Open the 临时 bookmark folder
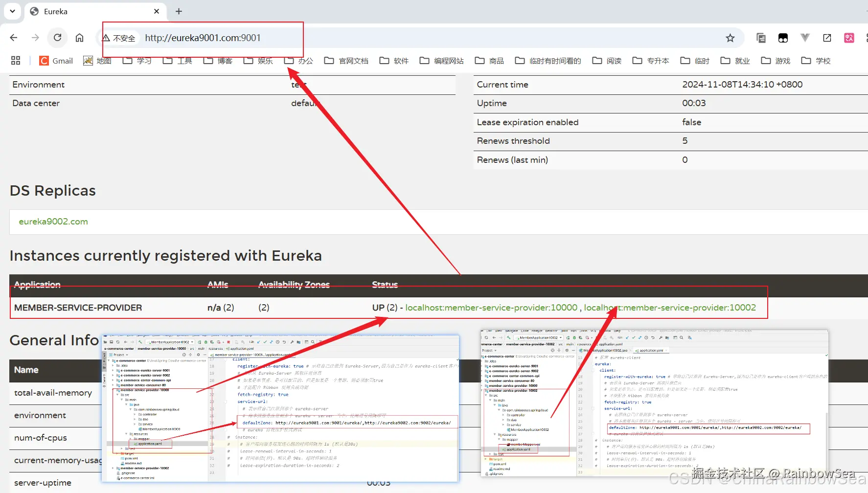The width and height of the screenshot is (868, 493). point(695,61)
